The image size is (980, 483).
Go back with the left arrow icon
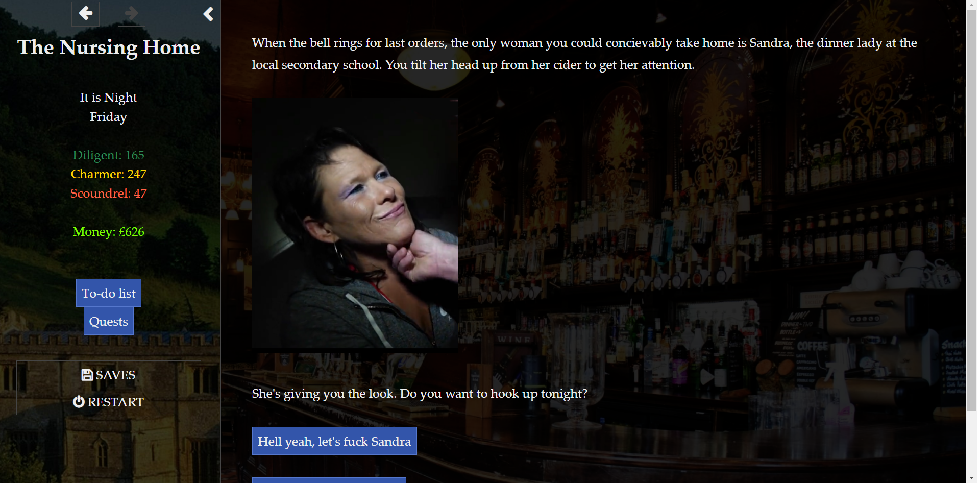pos(85,14)
